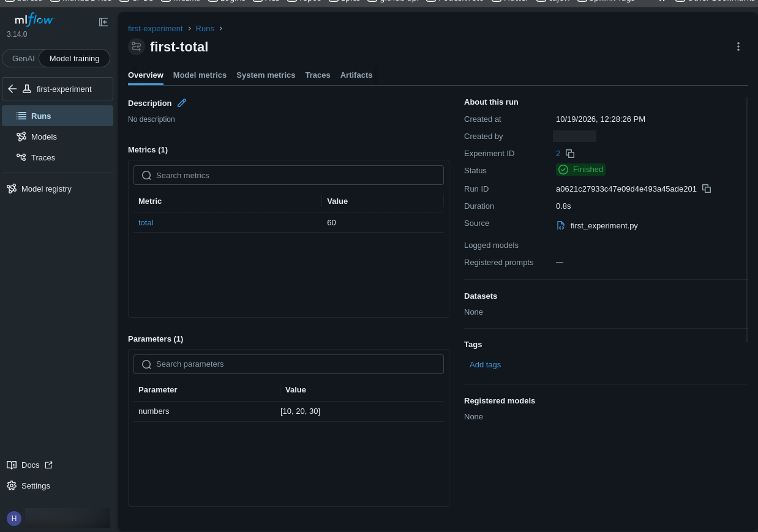Click the Finished status badge
The width and height of the screenshot is (758, 532).
tap(580, 170)
